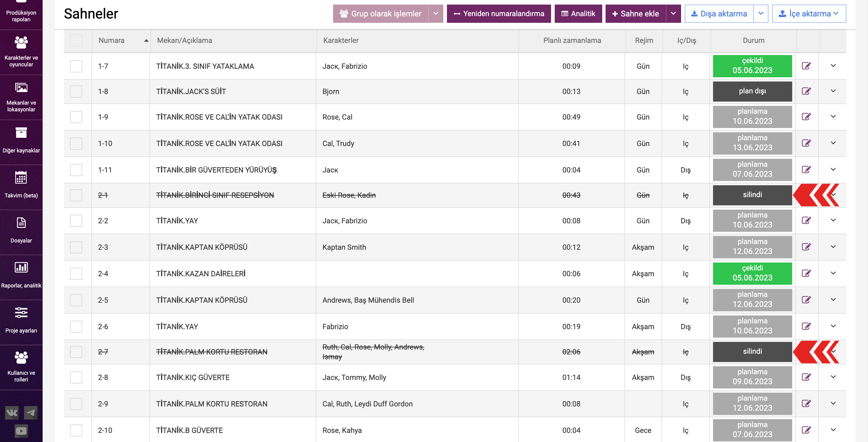The image size is (868, 442).
Task: Open Analitik button
Action: tap(578, 14)
